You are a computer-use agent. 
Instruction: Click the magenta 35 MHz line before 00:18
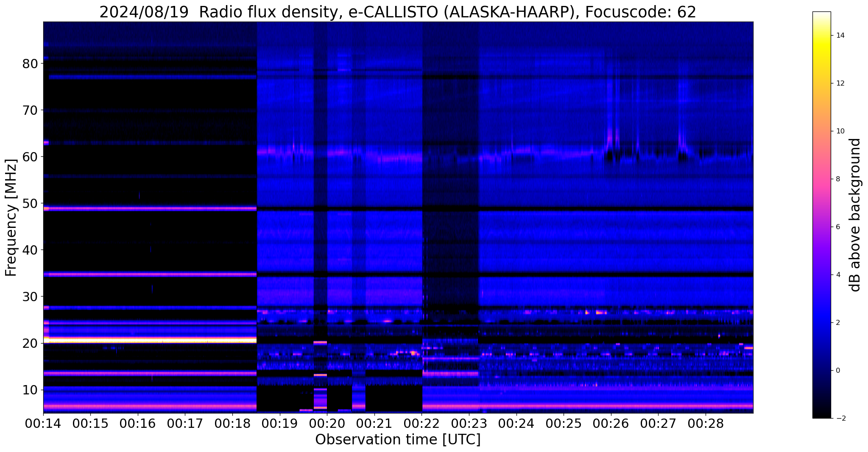150,275
